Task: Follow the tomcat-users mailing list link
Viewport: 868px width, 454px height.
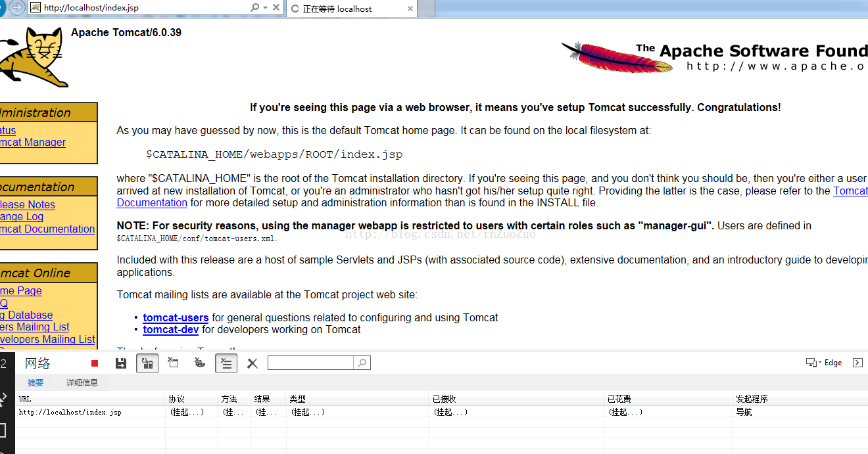Action: tap(176, 317)
